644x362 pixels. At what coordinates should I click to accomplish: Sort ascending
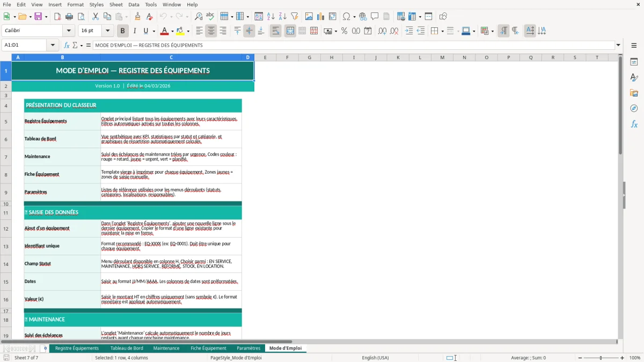click(x=271, y=17)
